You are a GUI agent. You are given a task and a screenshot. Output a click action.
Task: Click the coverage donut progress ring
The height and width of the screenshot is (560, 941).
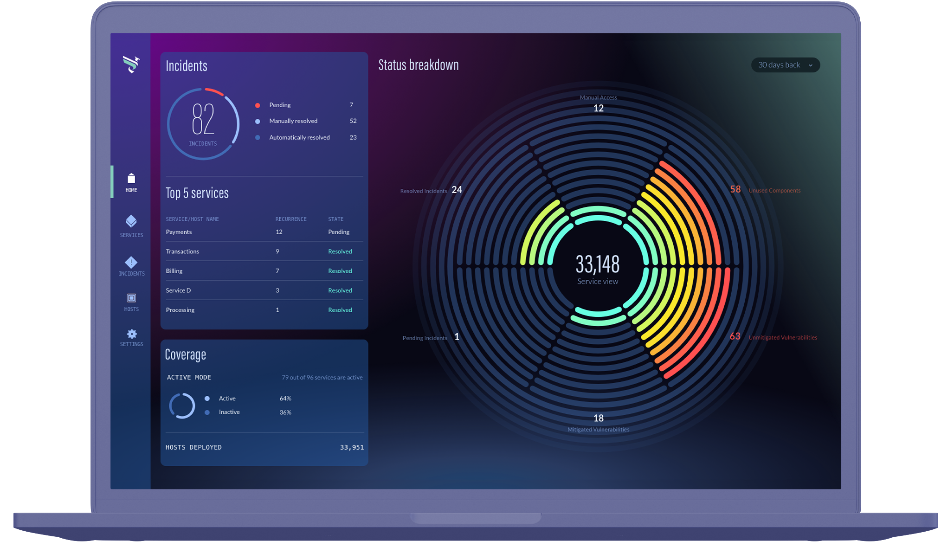[182, 406]
